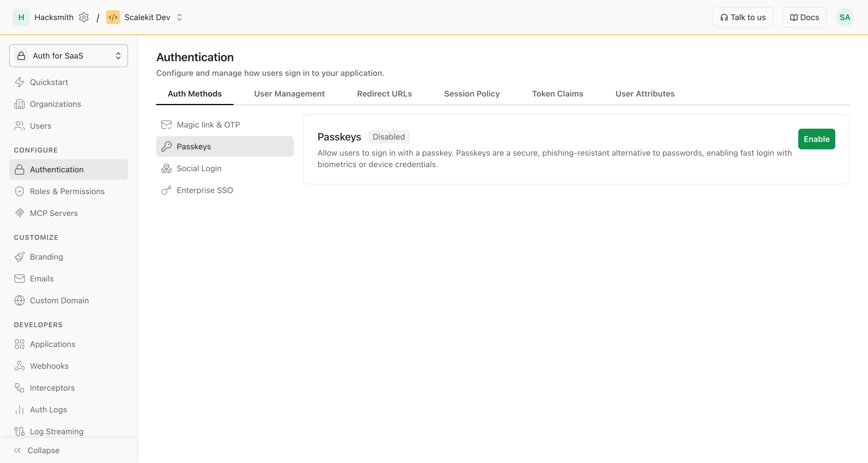The height and width of the screenshot is (463, 868).
Task: Open Quickstart in the sidebar
Action: click(x=68, y=82)
